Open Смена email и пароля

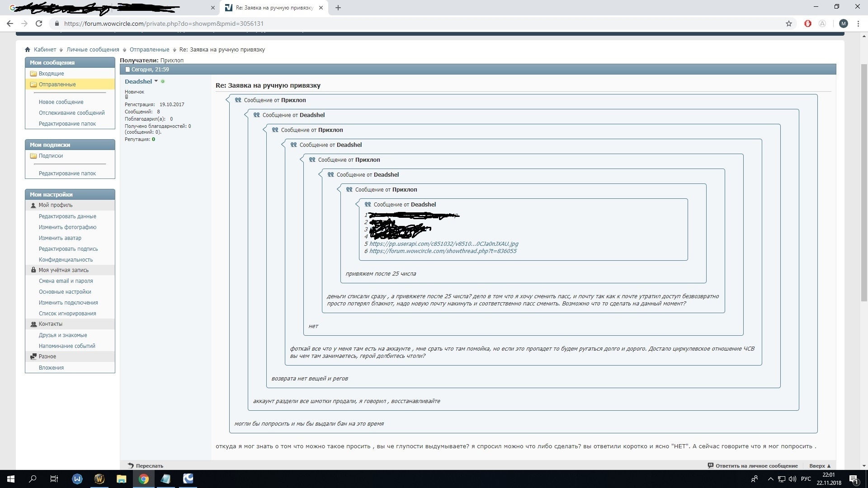click(x=66, y=281)
